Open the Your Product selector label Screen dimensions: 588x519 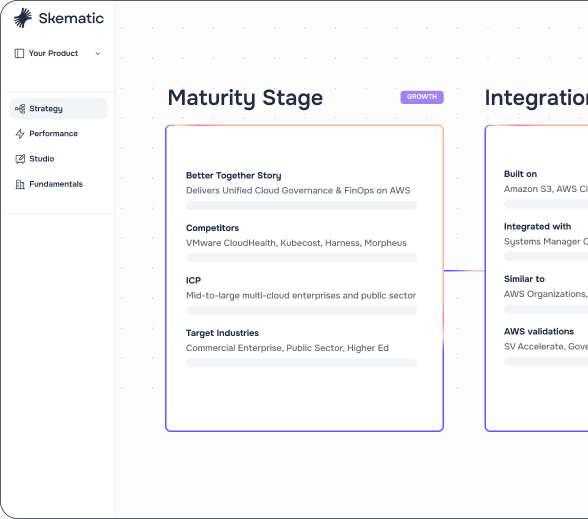point(53,53)
